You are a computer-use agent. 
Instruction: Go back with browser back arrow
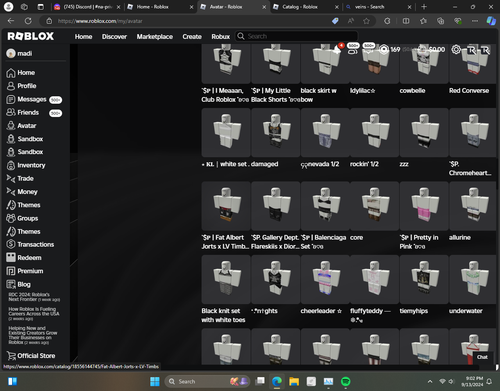click(11, 21)
